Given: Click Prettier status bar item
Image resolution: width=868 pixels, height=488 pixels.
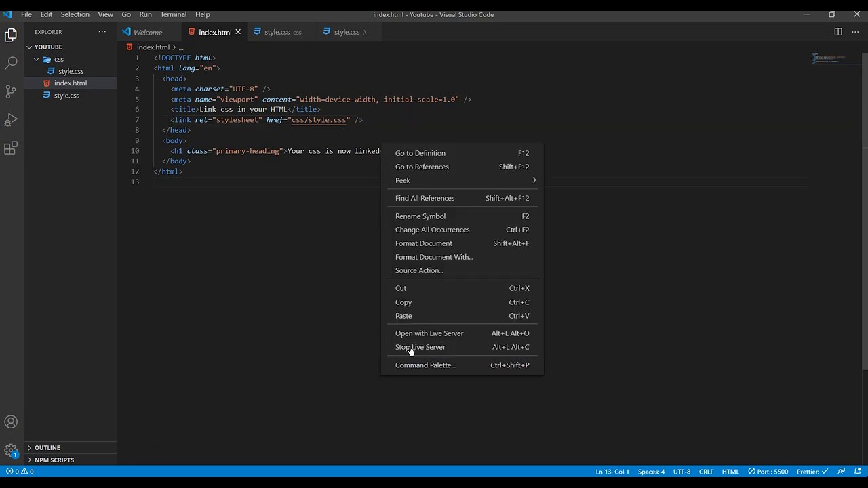Looking at the screenshot, I should point(812,472).
